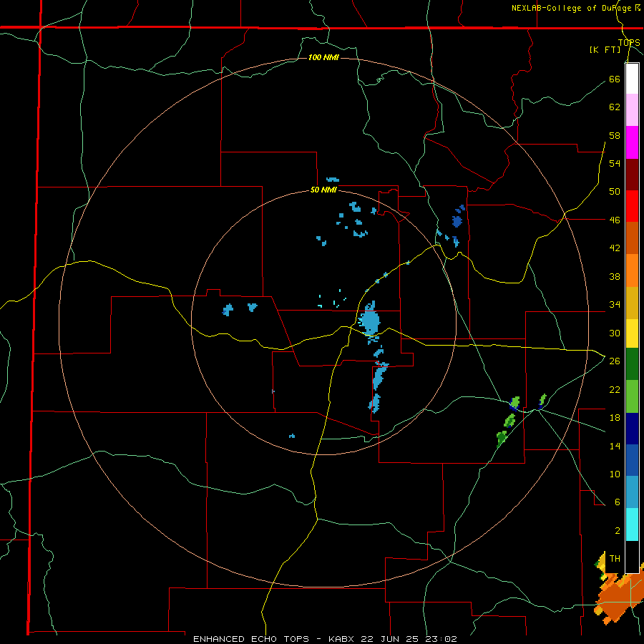644x644 pixels.
Task: Select the 30 scale value
Action: click(615, 333)
